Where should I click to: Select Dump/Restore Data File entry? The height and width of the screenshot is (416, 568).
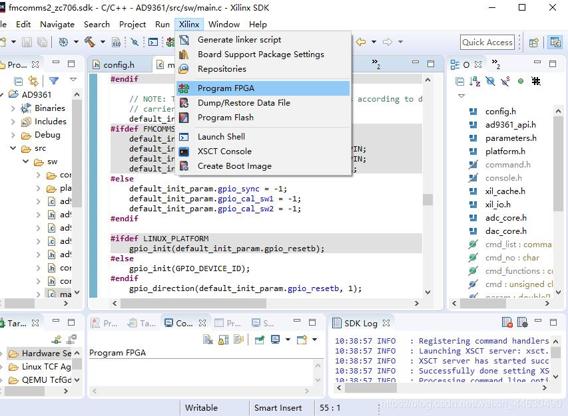pyautogui.click(x=263, y=103)
